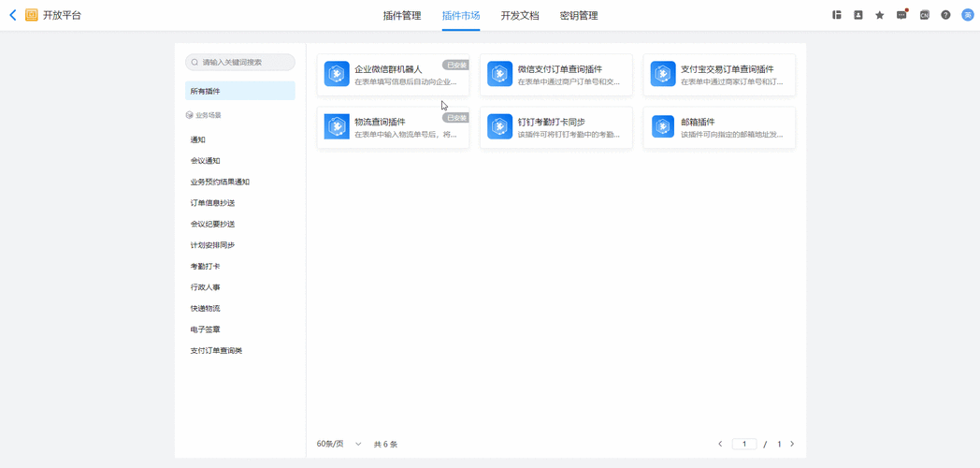This screenshot has height=468, width=980.
Task: Click the page number input box
Action: click(x=744, y=444)
